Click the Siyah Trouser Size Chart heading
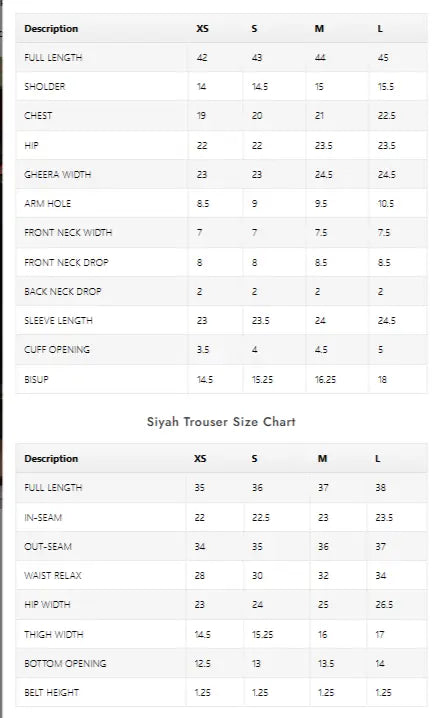Screen dimensions: 440x718 (221, 421)
